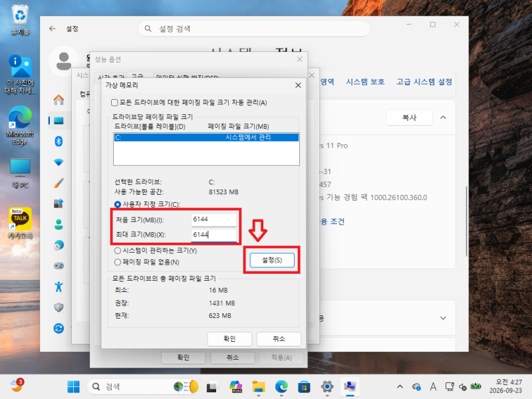The image size is (532, 399).
Task: Click the IME language indicator A
Action: click(433, 387)
